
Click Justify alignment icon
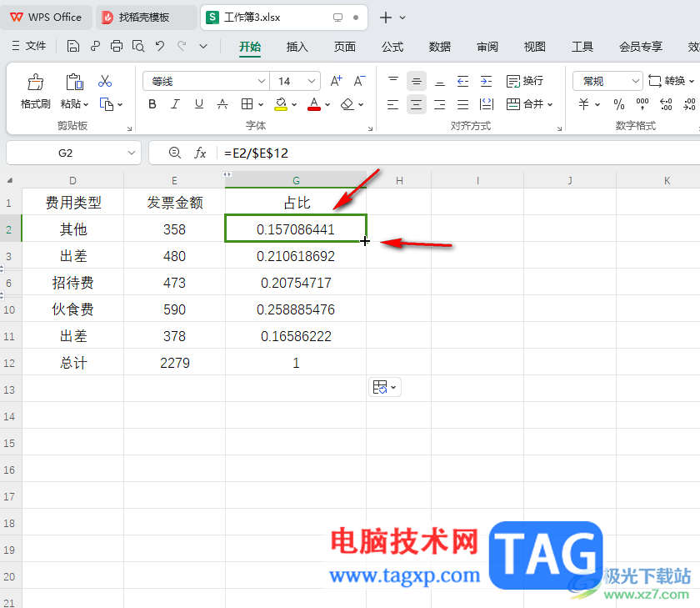click(x=463, y=104)
